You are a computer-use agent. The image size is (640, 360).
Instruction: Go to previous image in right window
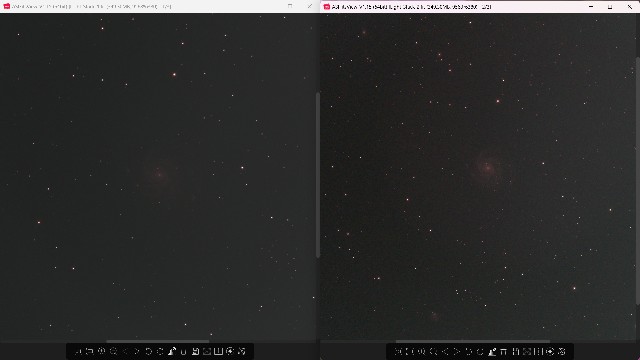point(445,351)
